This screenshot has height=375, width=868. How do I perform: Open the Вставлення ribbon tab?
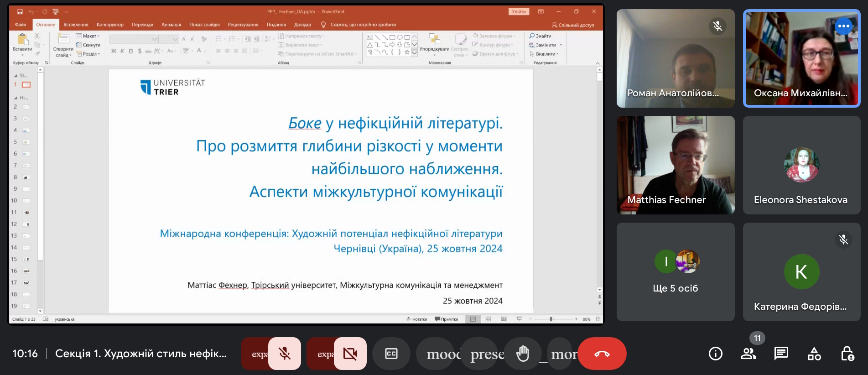pos(76,25)
